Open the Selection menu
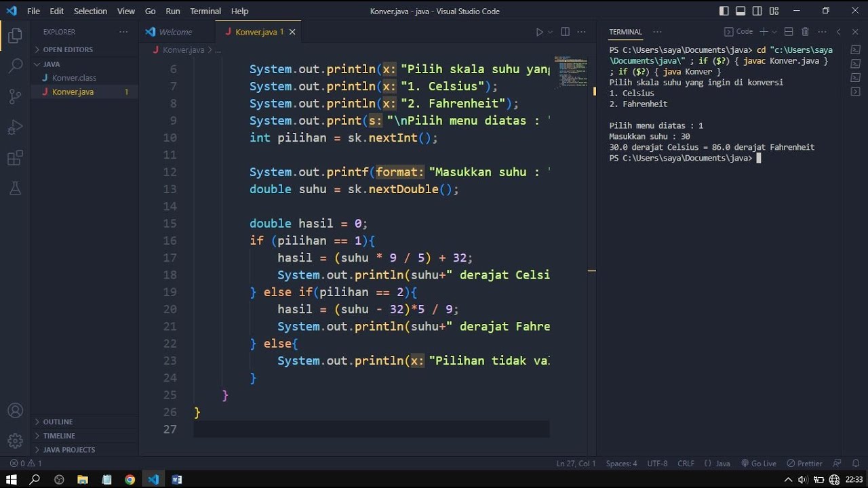 tap(90, 11)
